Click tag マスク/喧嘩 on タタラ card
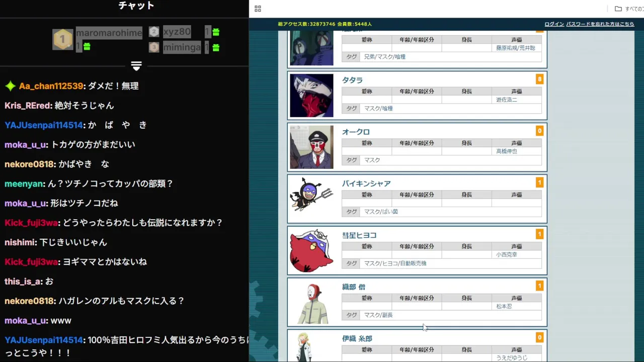This screenshot has width=644, height=362. 378,109
